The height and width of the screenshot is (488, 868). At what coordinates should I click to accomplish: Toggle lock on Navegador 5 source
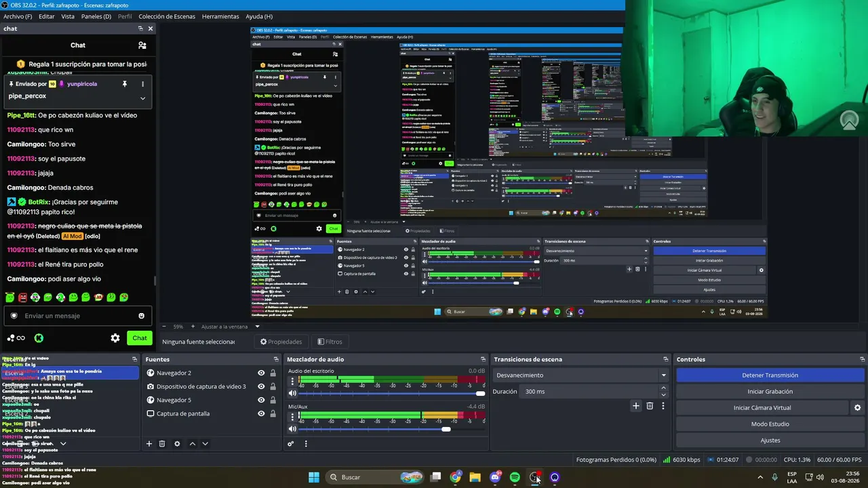click(273, 400)
